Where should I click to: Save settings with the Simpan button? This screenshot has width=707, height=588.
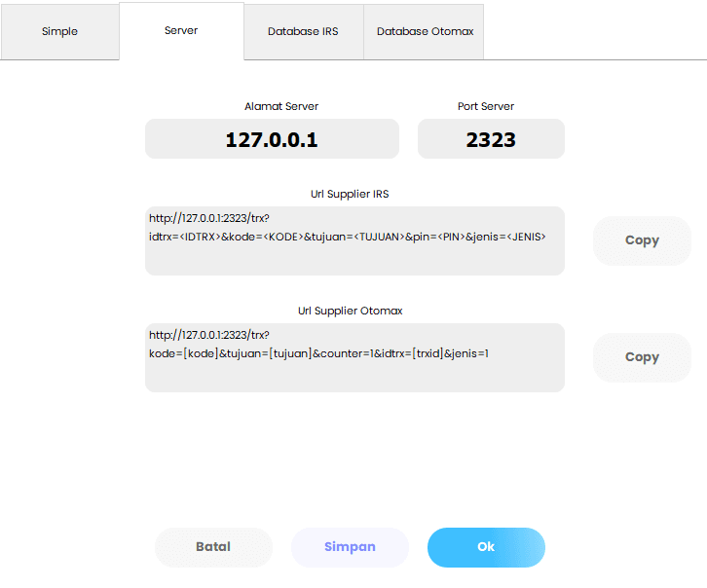350,547
